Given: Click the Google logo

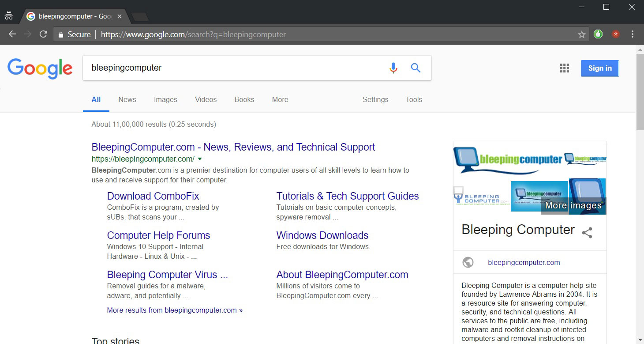Looking at the screenshot, I should [x=40, y=68].
